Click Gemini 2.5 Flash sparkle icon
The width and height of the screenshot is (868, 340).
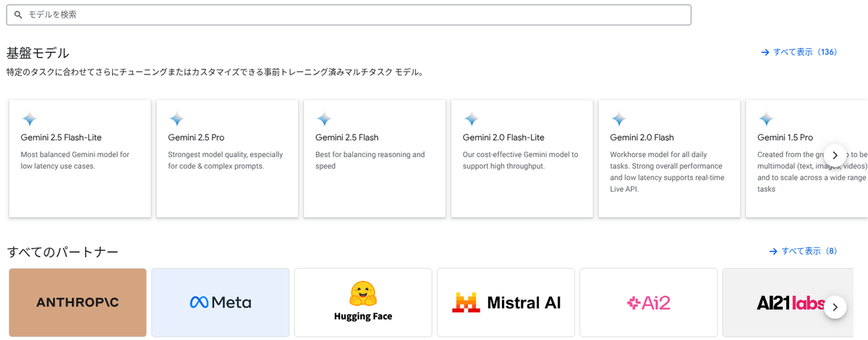[x=324, y=119]
